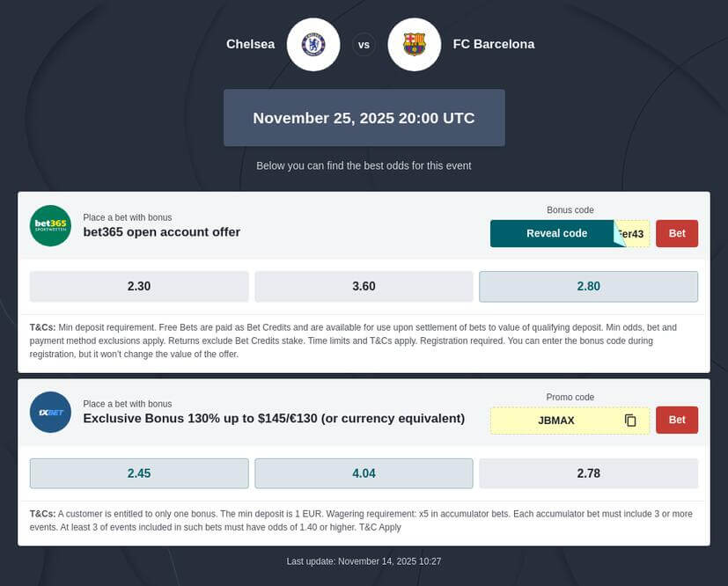Click the vs badge between teams

coord(364,44)
